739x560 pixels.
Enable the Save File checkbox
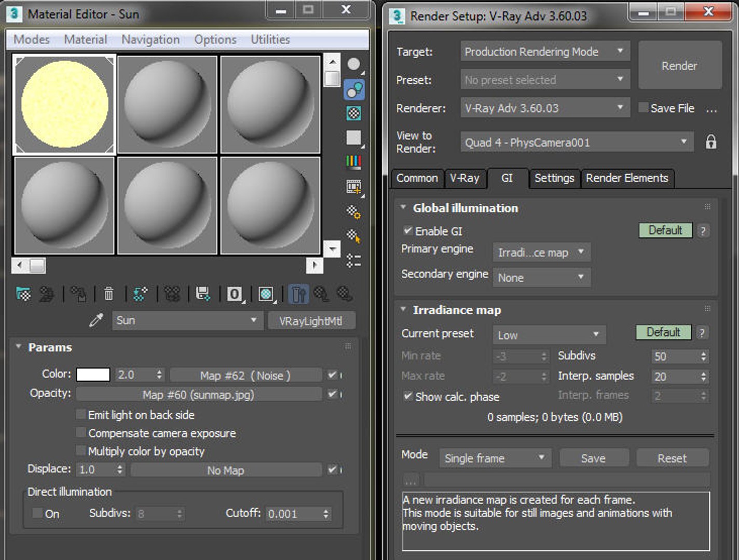pyautogui.click(x=643, y=107)
